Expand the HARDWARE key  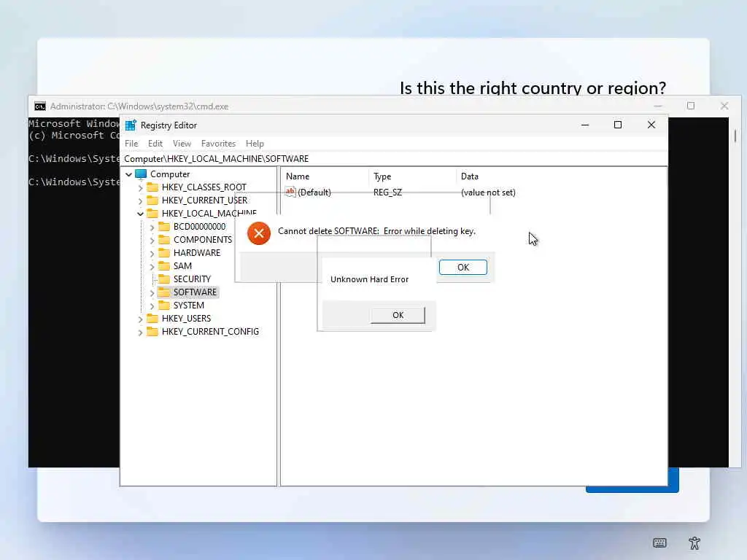(x=152, y=253)
